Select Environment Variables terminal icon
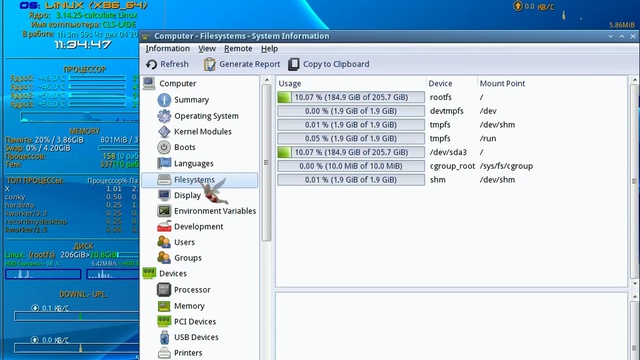The height and width of the screenshot is (360, 640). 164,211
